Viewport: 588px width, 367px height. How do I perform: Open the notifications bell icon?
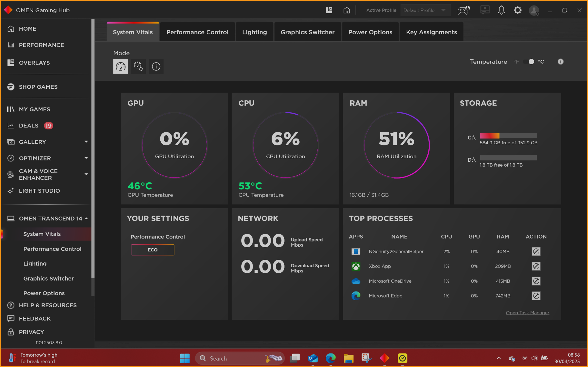pos(501,10)
